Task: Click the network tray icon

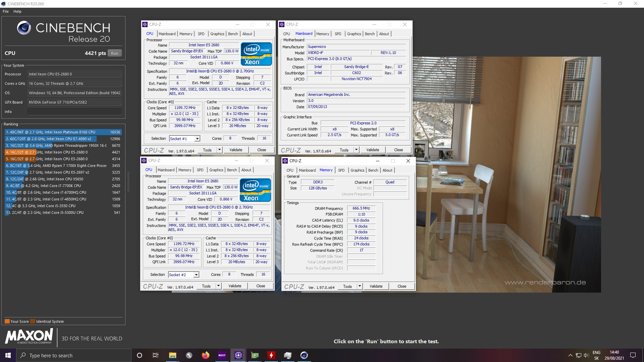Action: 579,355
